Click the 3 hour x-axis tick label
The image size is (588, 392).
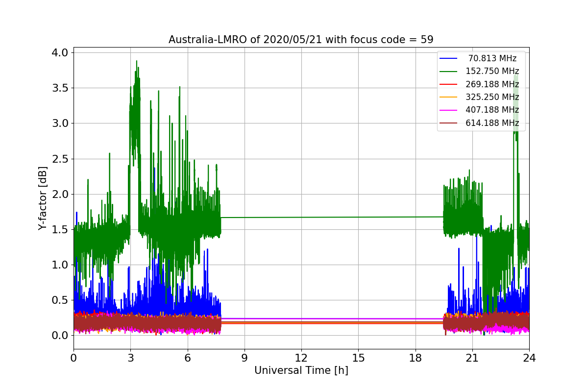pyautogui.click(x=130, y=358)
